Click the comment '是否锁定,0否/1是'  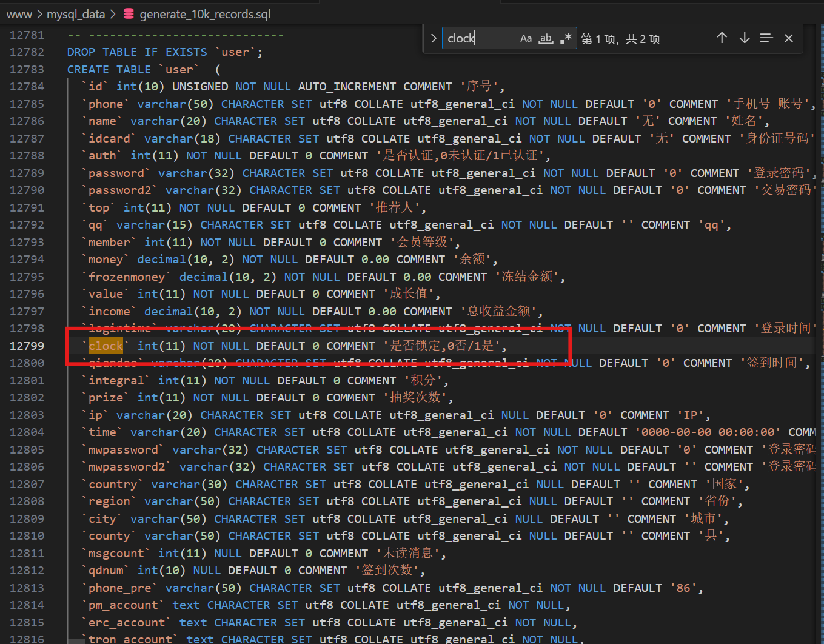442,346
